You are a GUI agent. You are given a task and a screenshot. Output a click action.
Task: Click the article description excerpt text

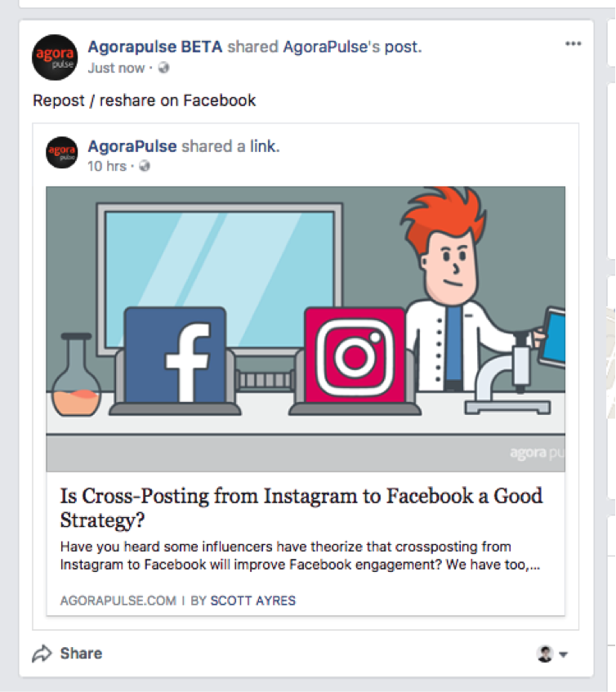[300, 556]
